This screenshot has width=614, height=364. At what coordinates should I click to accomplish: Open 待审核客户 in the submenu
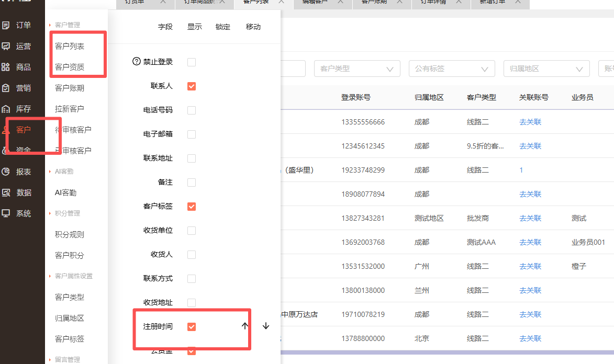(x=73, y=130)
